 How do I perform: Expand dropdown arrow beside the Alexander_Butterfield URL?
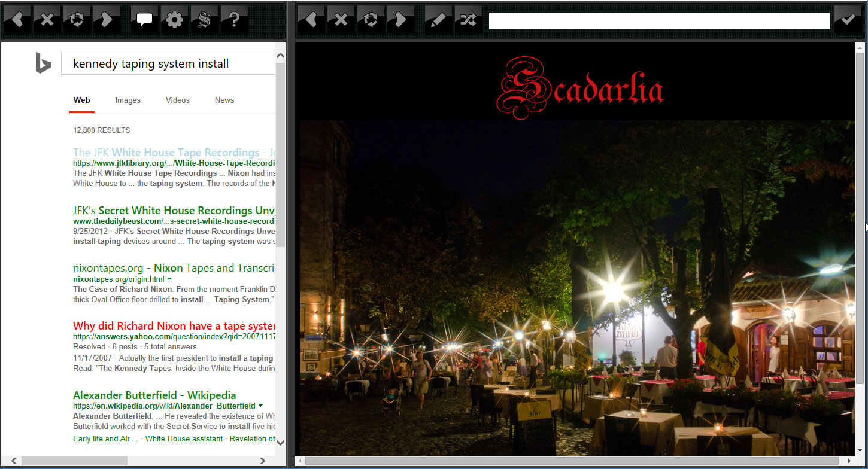point(260,406)
